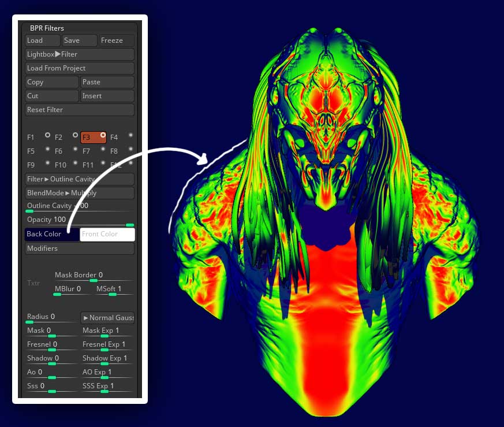Click the Shadow 0 slider
The width and height of the screenshot is (504, 427).
pyautogui.click(x=52, y=359)
